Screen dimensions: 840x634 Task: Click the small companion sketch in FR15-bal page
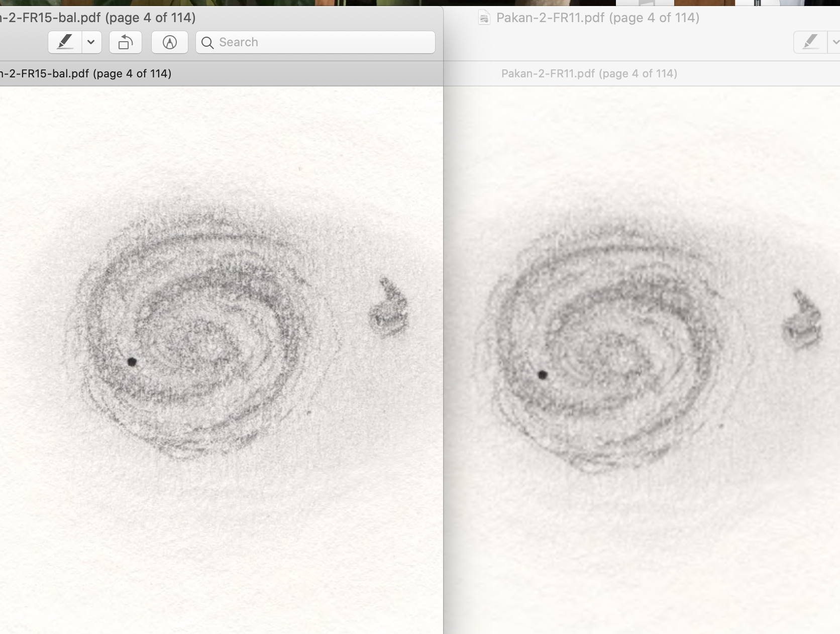tap(389, 306)
